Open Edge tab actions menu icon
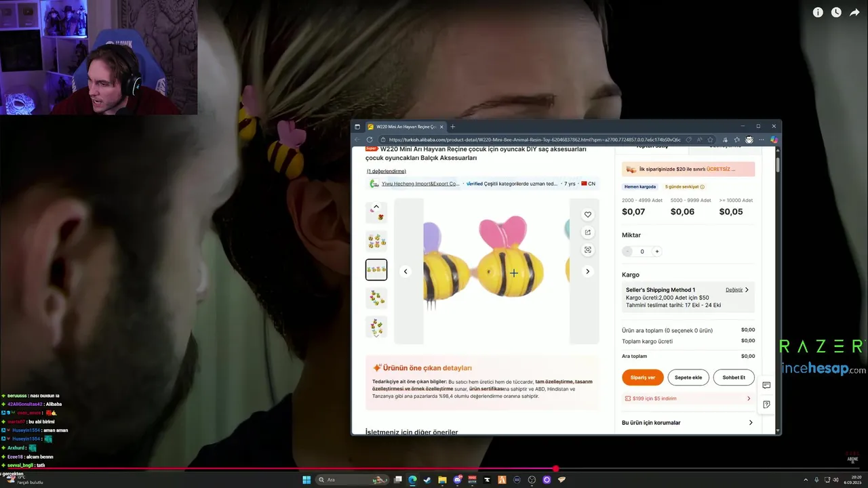 pos(357,127)
